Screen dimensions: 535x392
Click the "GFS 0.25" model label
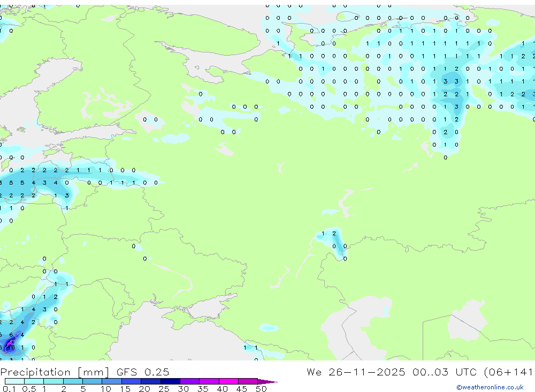tap(143, 372)
